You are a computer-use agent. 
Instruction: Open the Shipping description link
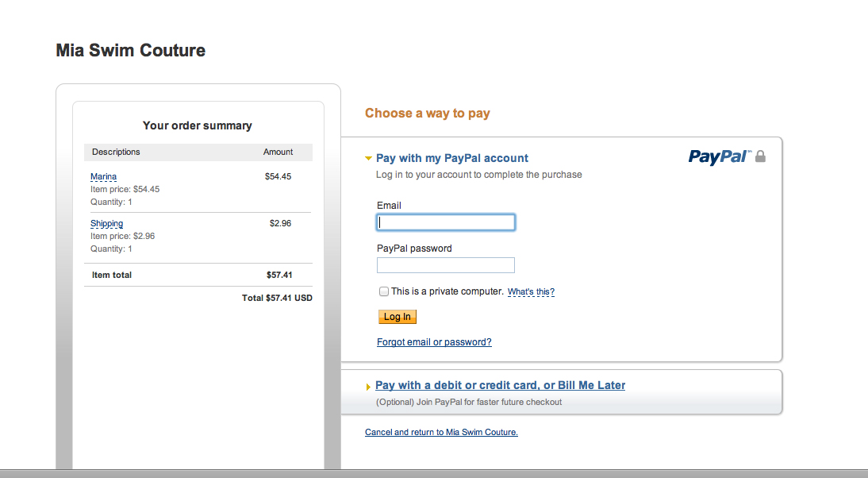(x=106, y=223)
